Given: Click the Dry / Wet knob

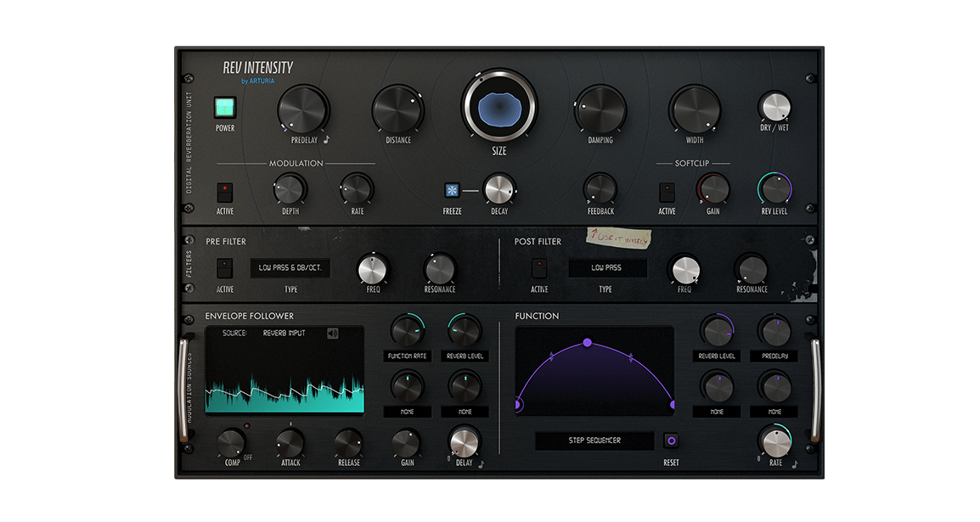Looking at the screenshot, I should point(775,107).
